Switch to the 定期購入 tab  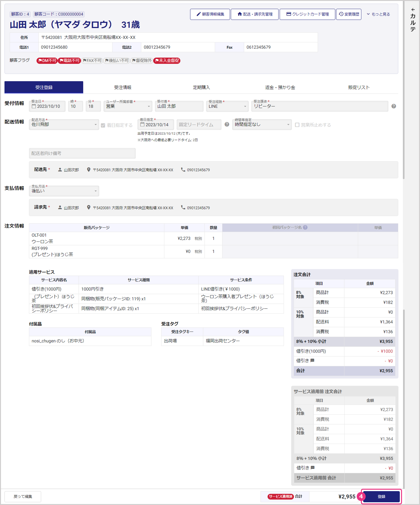point(201,88)
